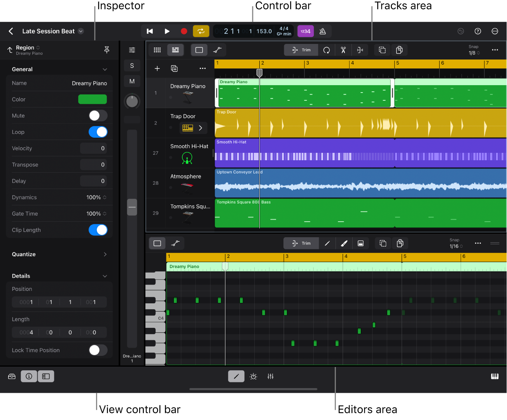This screenshot has height=420, width=507.
Task: Open the Mixer from the bottom toolbar
Action: (x=271, y=376)
